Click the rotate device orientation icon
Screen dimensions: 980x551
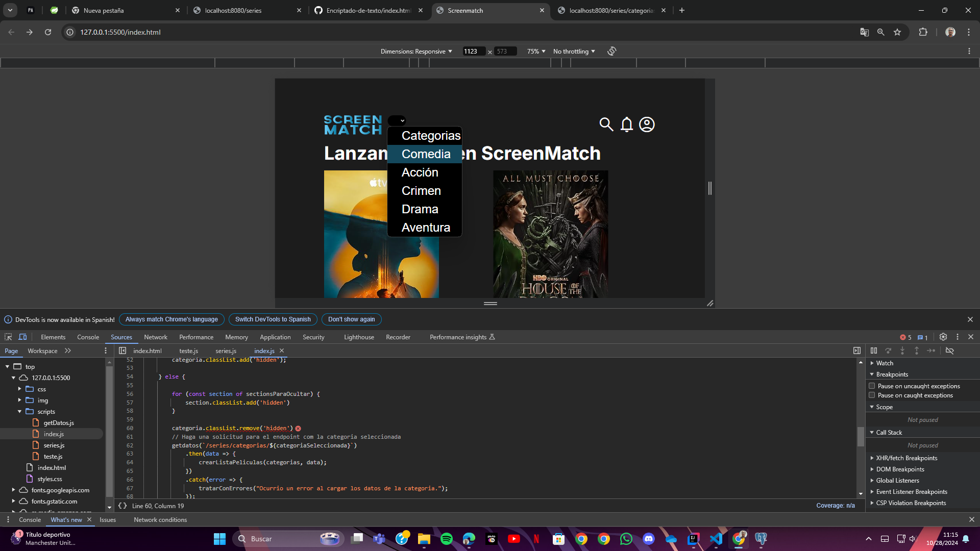point(612,51)
